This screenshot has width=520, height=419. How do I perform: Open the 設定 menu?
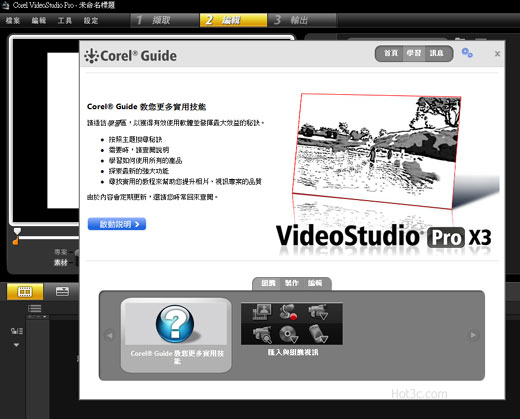pyautogui.click(x=91, y=21)
